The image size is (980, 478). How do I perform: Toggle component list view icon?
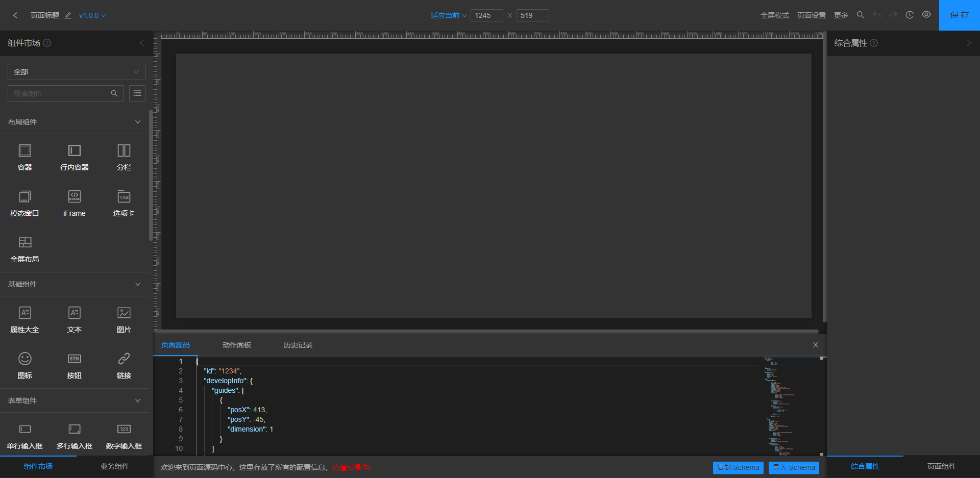(137, 93)
